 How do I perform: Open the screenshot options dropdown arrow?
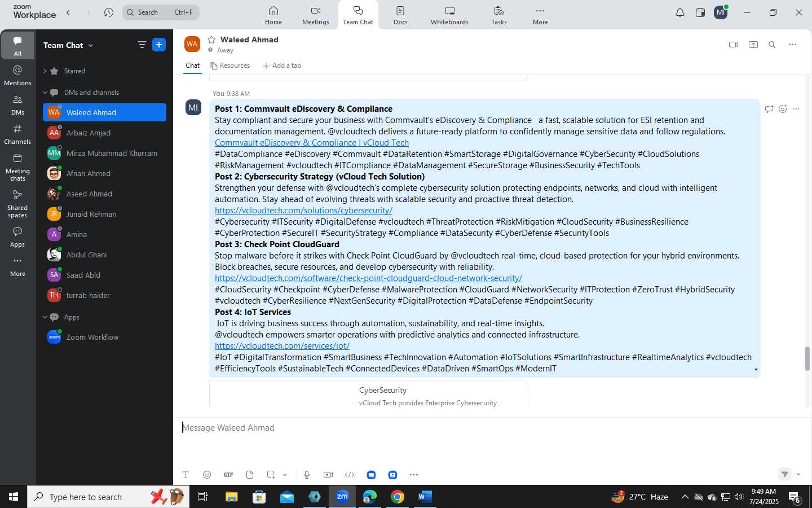(x=285, y=475)
